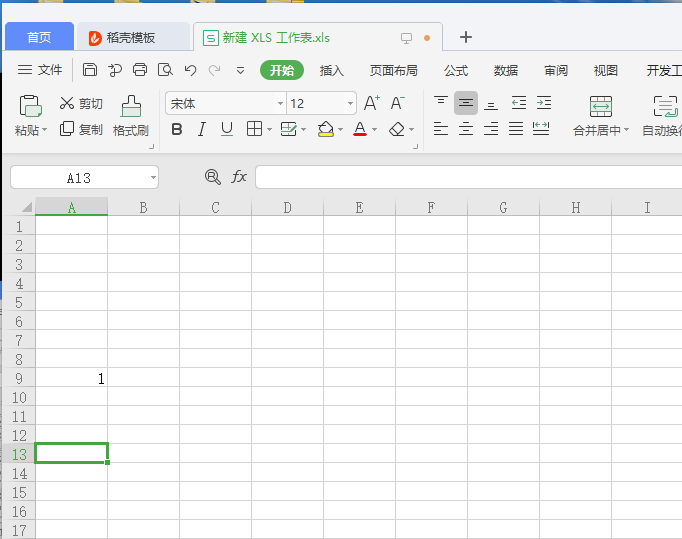Screen dimensions: 682x539
Task: Click the insert function fx icon
Action: [239, 177]
